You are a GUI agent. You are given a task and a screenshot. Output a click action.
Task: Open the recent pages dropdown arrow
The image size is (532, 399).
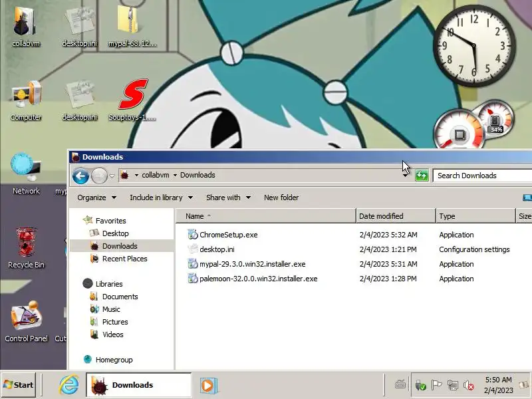112,176
